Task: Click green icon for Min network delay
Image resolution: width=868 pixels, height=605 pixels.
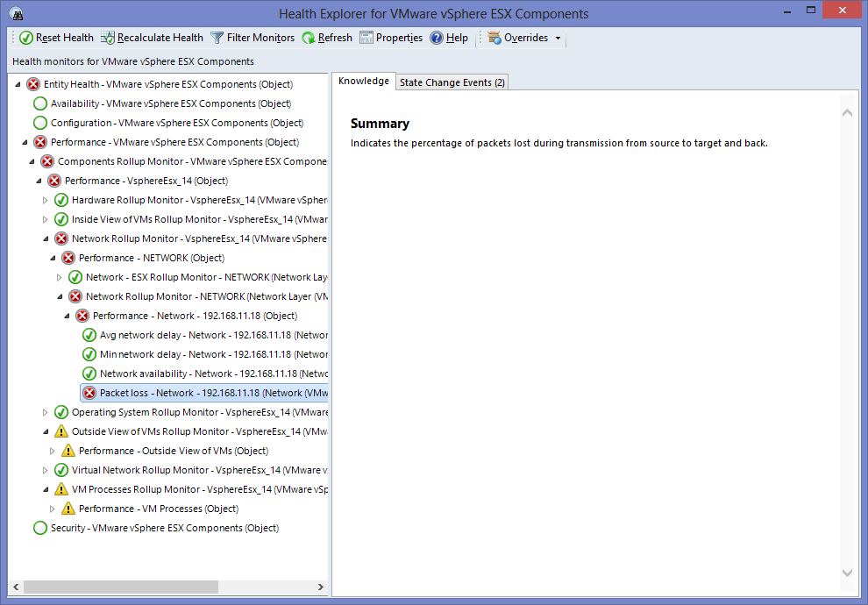Action: click(89, 355)
